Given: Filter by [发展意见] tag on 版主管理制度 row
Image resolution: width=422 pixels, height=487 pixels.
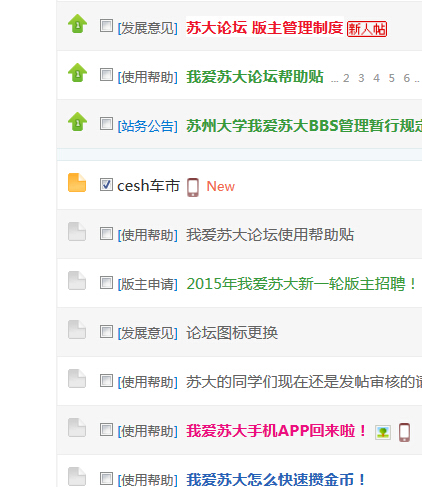Looking at the screenshot, I should click(x=147, y=28).
